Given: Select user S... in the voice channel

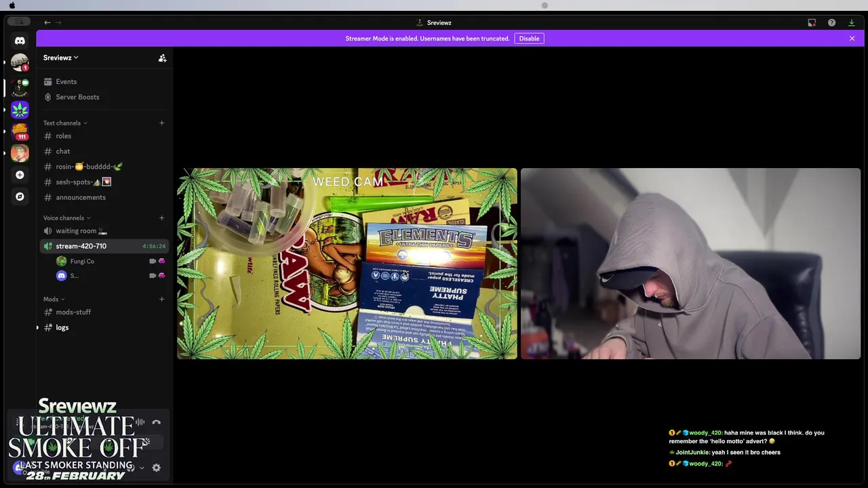Looking at the screenshot, I should pos(68,275).
